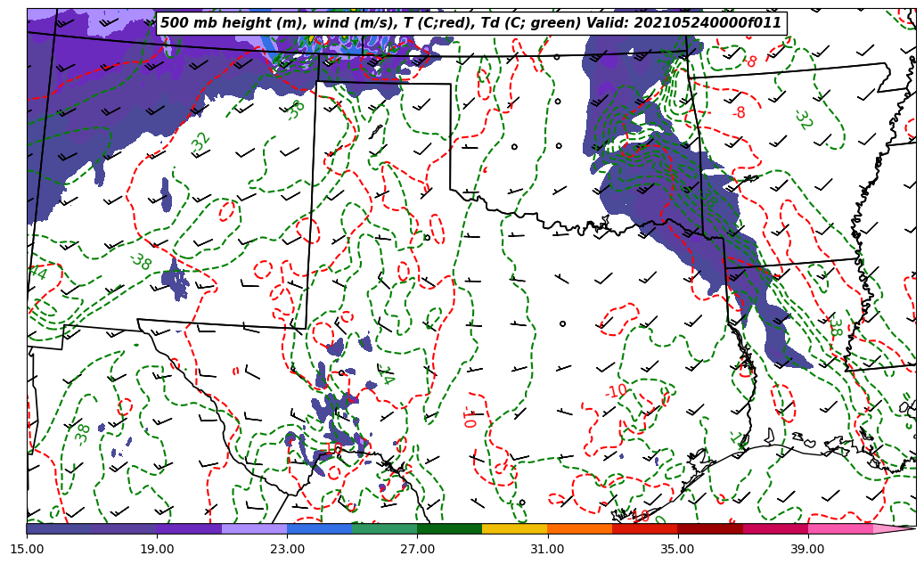Click the light lavender colorbar segment

click(x=254, y=528)
